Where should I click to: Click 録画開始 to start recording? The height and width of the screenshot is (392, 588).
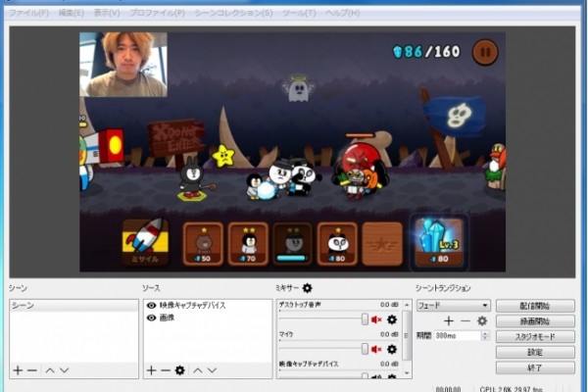coord(535,321)
